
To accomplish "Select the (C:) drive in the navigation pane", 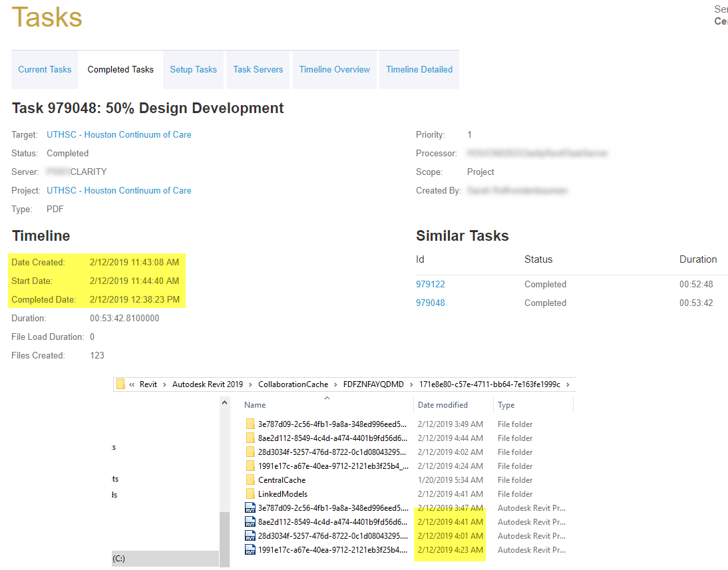I will (119, 559).
